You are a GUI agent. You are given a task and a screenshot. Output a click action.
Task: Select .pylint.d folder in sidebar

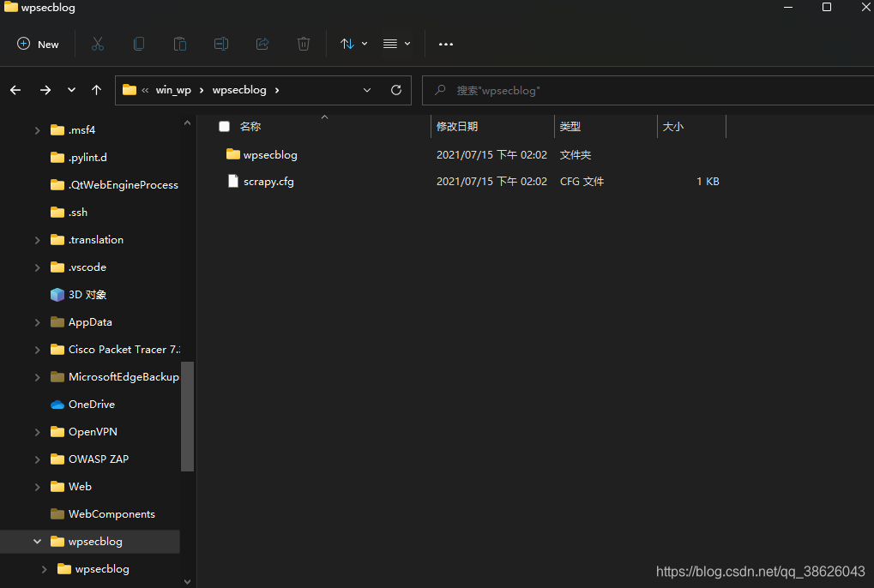click(87, 158)
